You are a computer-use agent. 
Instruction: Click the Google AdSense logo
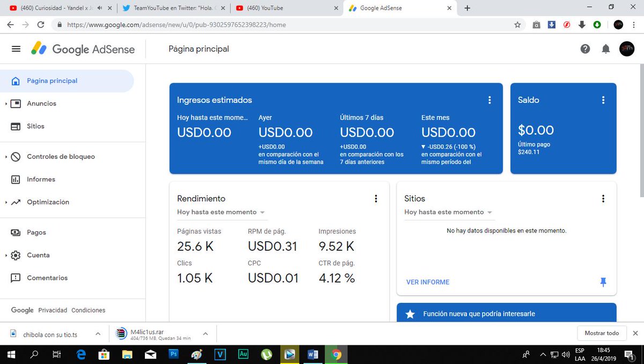click(83, 49)
